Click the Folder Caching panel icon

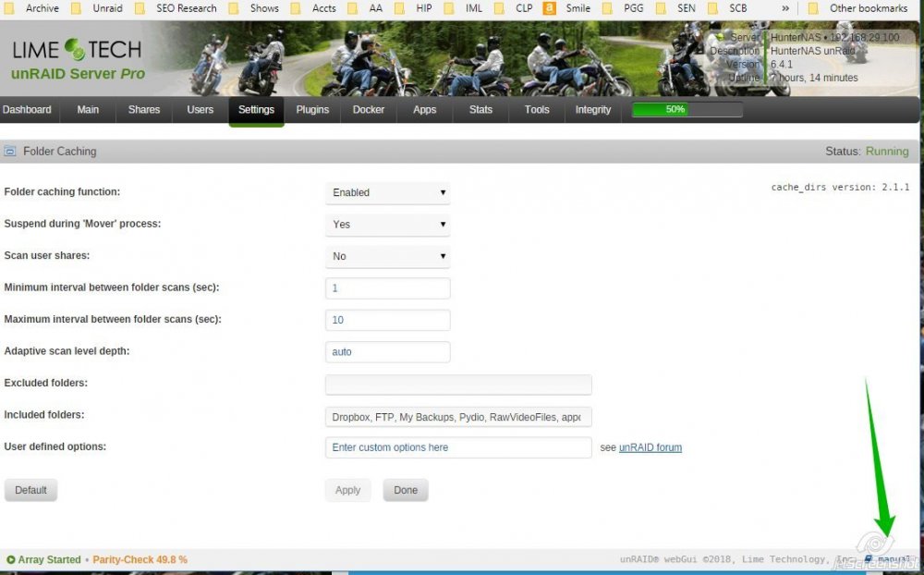coord(9,152)
